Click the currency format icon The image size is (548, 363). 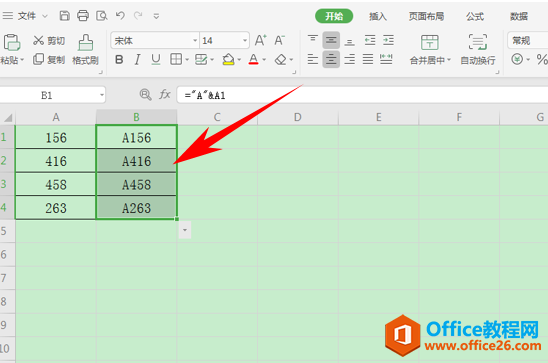pos(517,59)
